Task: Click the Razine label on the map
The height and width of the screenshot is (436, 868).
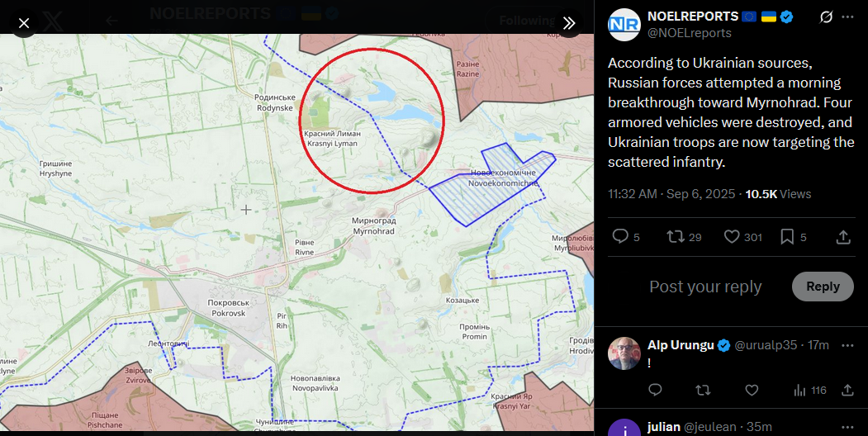Action: pos(467,69)
